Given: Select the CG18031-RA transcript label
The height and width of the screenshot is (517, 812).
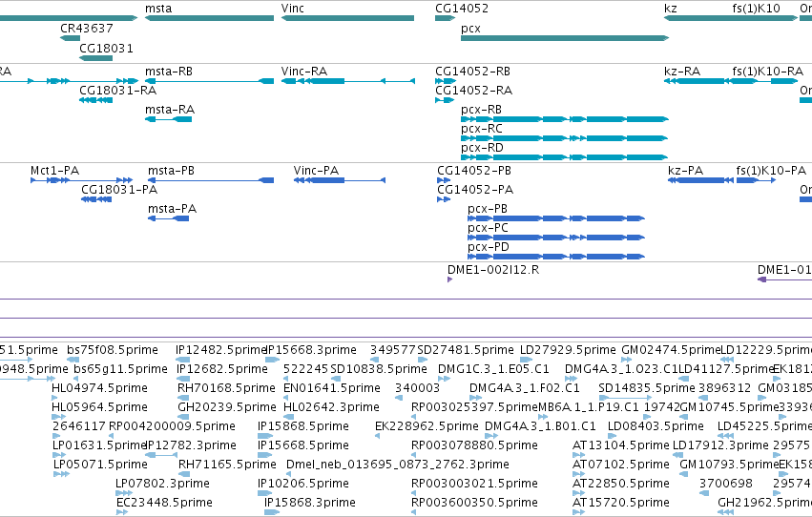Looking at the screenshot, I should tap(117, 91).
